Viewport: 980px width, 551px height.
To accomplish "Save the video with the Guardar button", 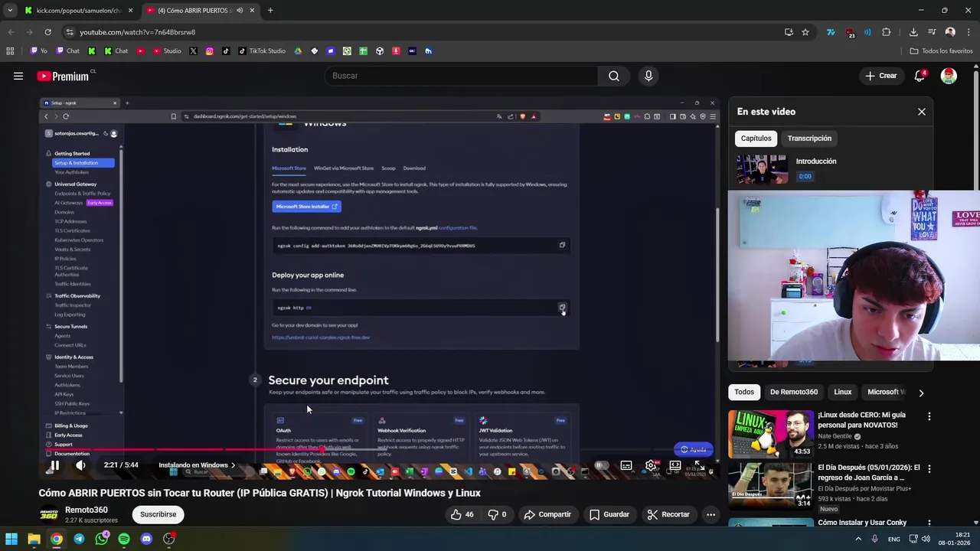I will [x=609, y=514].
